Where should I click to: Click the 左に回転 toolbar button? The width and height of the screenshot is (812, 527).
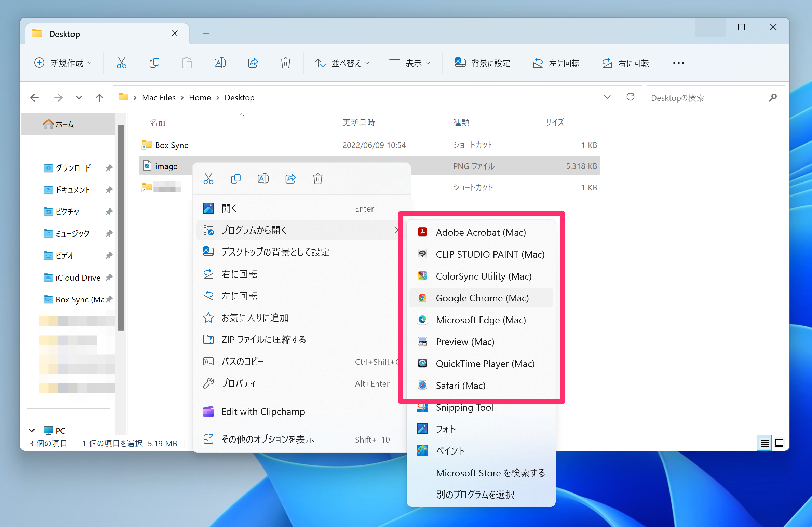tap(556, 63)
